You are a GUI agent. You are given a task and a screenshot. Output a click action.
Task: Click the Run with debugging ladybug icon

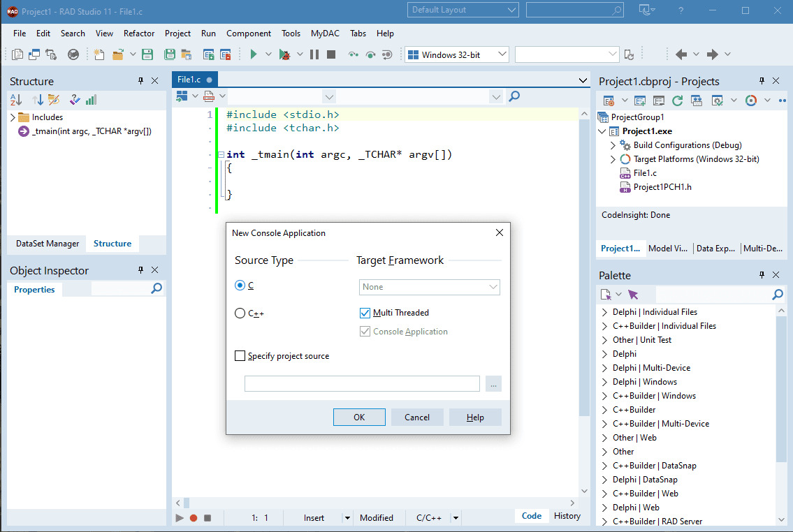284,54
